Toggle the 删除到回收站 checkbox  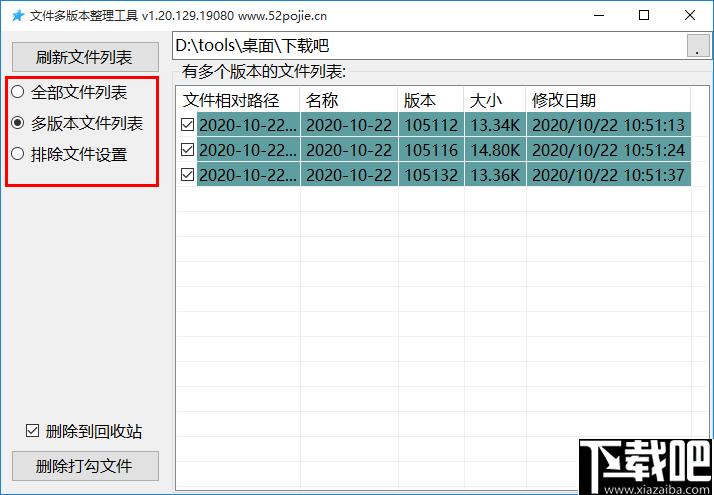click(84, 431)
